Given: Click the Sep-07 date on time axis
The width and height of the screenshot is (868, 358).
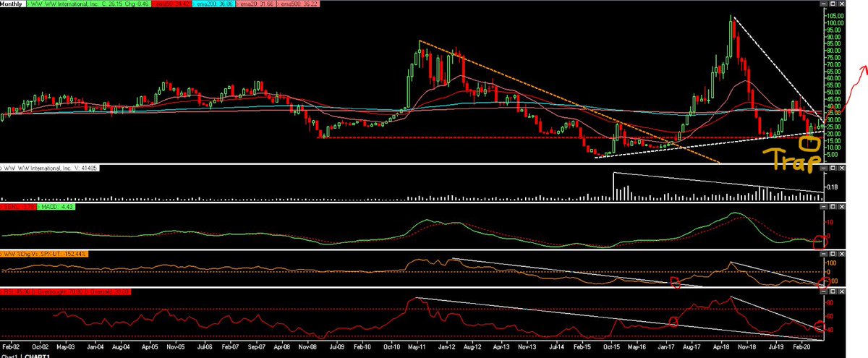Looking at the screenshot, I should coord(258,348).
